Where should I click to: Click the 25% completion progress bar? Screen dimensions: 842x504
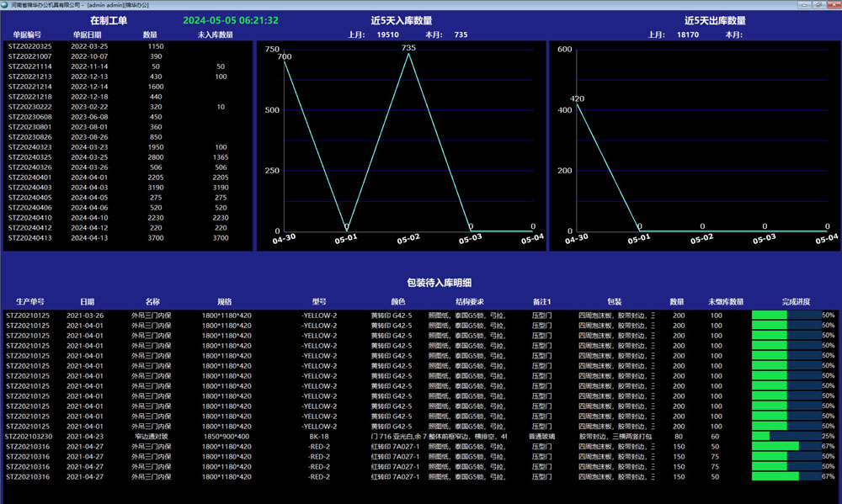pyautogui.click(x=786, y=437)
